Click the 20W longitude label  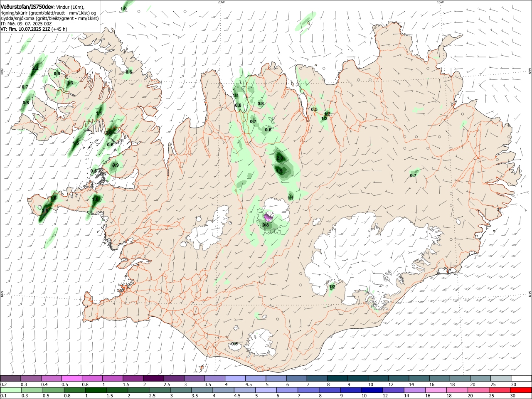pyautogui.click(x=221, y=2)
